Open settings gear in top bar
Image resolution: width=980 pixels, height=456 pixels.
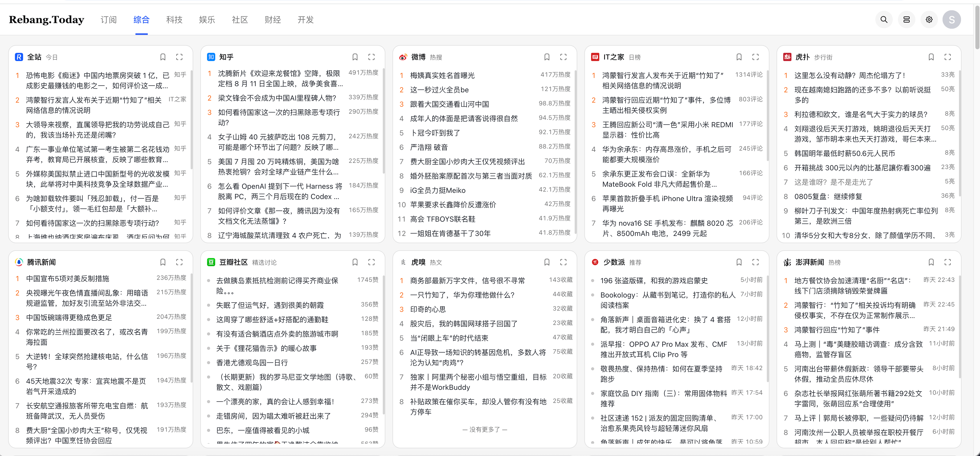coord(929,19)
